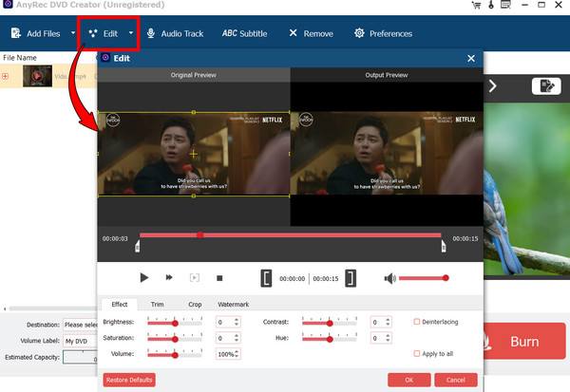
Task: Open the Audio Track option
Action: 175,33
